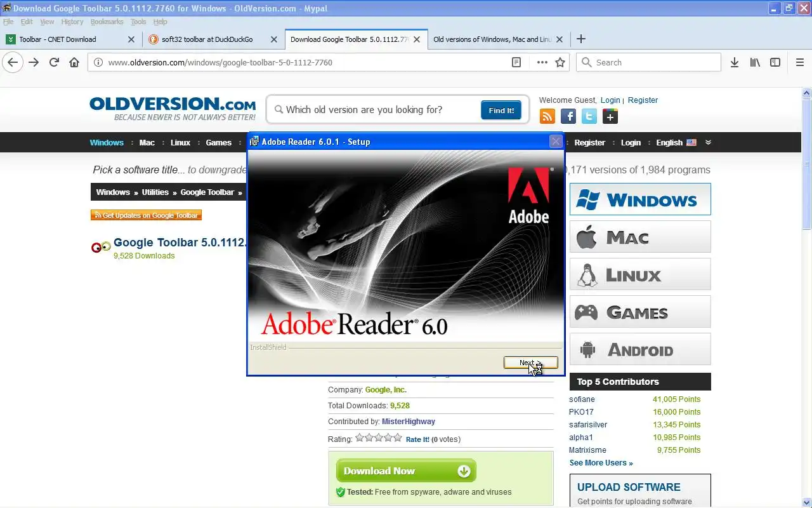
Task: Click the Find It! button
Action: coord(501,110)
